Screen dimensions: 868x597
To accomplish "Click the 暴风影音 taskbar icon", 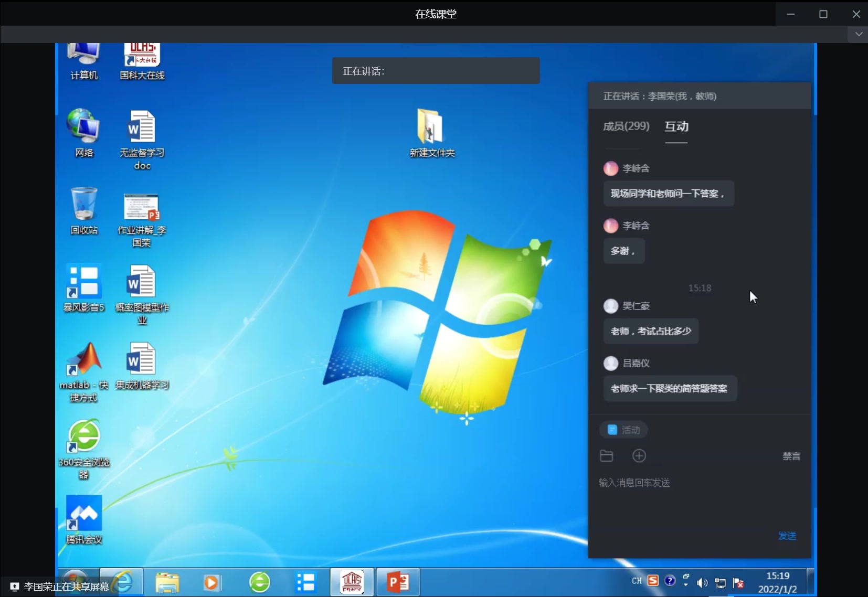I will coord(305,582).
